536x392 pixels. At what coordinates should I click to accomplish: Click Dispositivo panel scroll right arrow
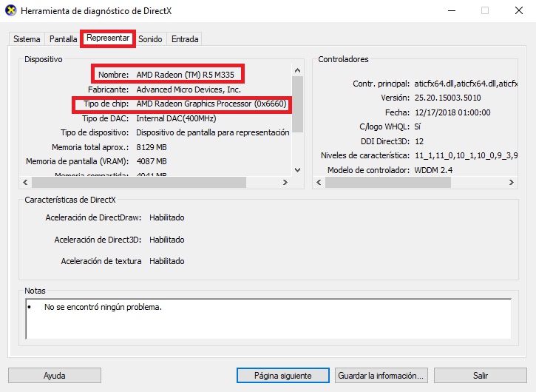(285, 183)
